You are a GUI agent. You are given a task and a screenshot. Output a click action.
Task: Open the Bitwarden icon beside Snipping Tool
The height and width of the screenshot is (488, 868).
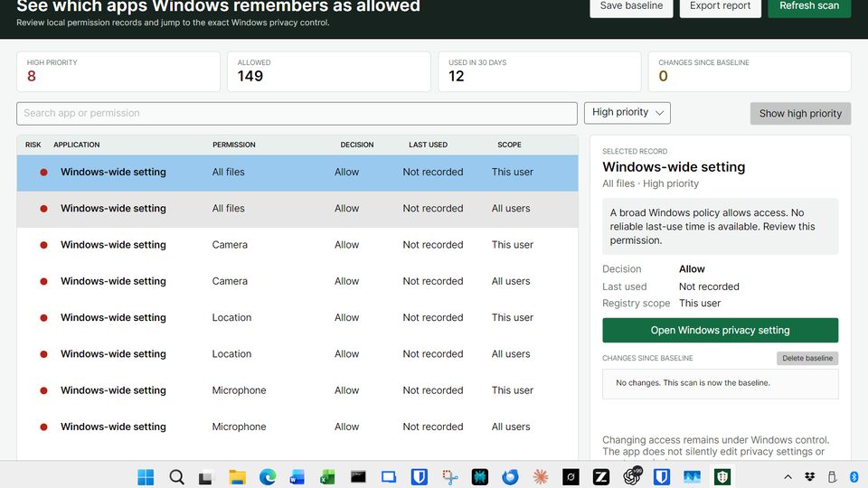[419, 476]
